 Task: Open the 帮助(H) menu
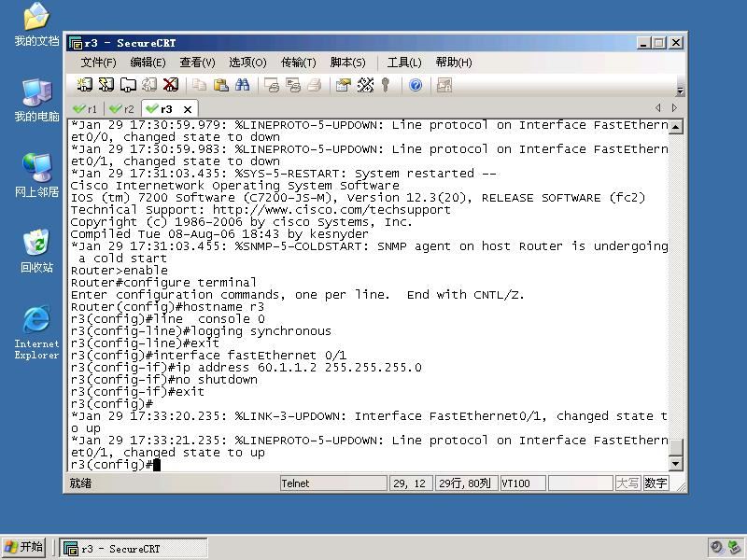(x=454, y=63)
